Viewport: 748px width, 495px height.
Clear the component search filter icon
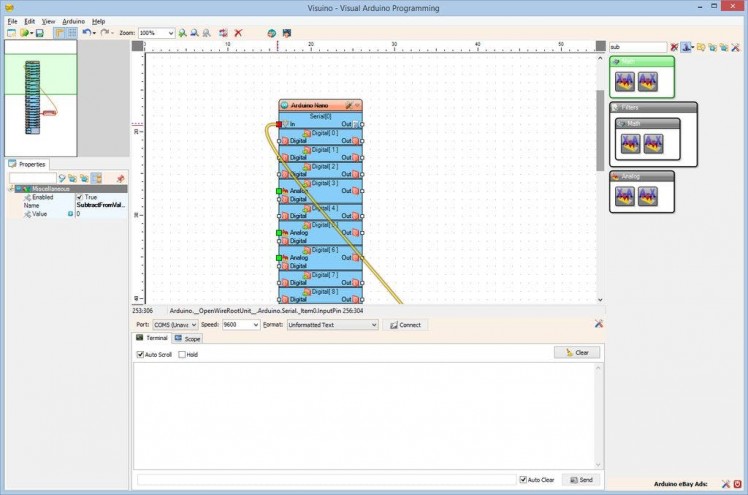pos(674,47)
